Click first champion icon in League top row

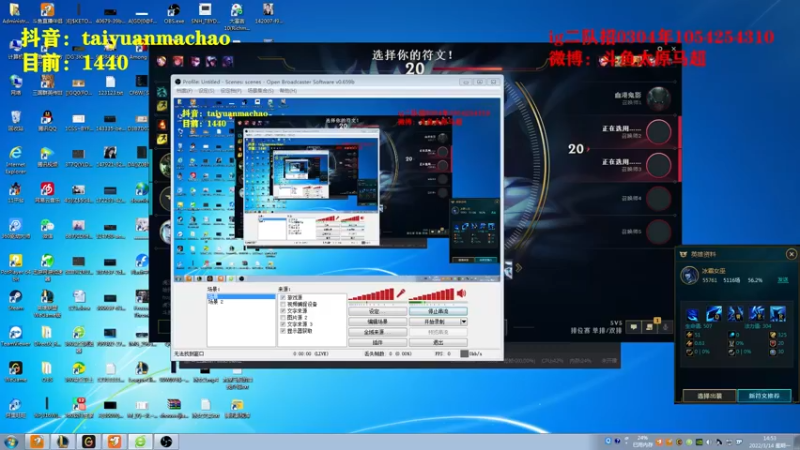[161, 62]
